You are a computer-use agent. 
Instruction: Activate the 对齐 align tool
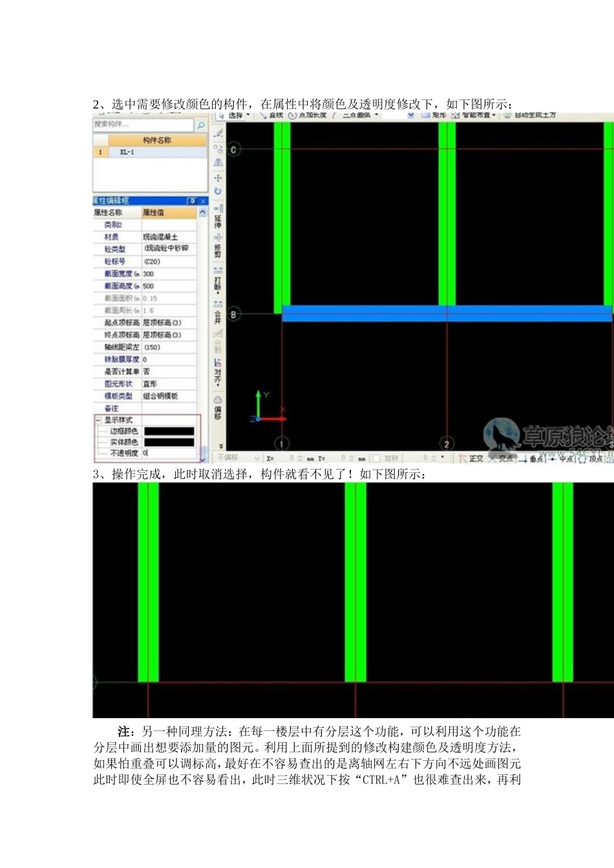pyautogui.click(x=218, y=371)
